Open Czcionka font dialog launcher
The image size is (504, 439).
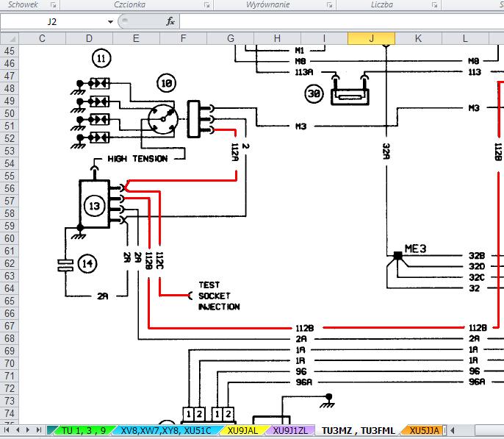(205, 4)
